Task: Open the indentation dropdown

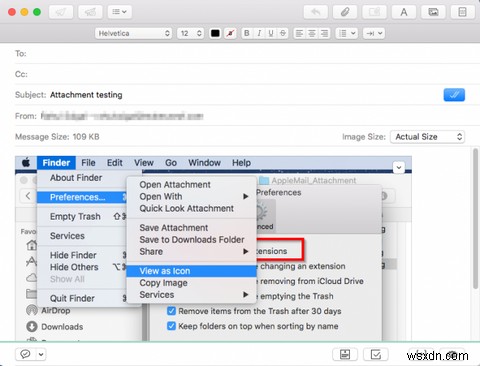Action: 374,33
